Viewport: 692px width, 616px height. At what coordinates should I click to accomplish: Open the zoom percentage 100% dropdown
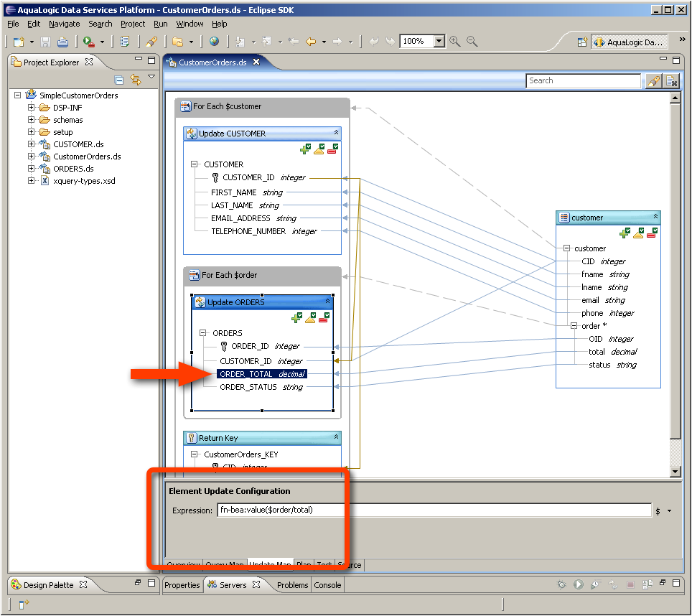[x=439, y=42]
